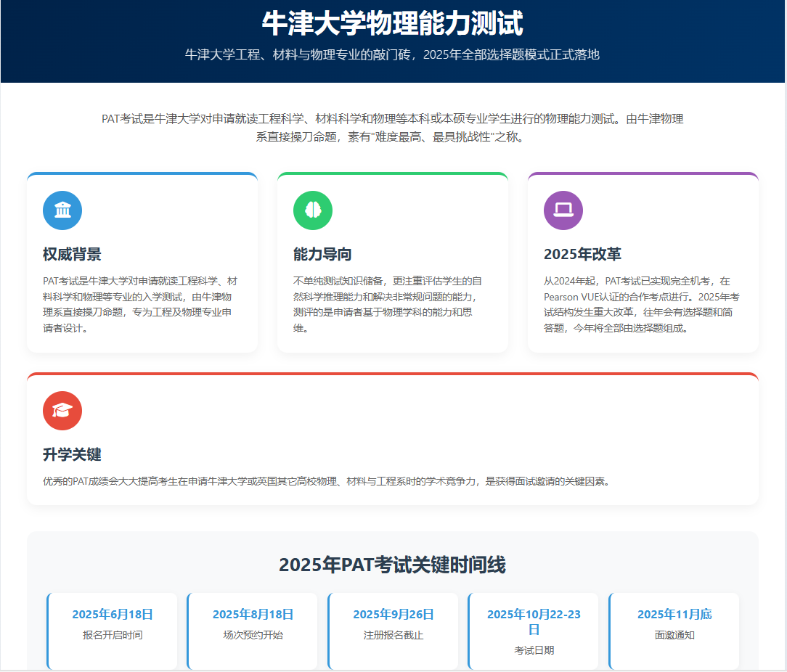Click the purple laptop icon
Viewport: 787px width, 672px height.
point(563,210)
